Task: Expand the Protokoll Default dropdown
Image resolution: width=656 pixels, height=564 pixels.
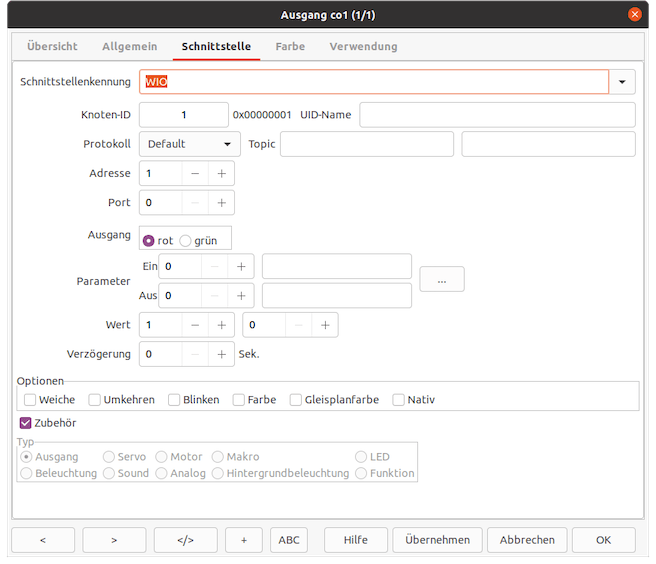Action: (189, 144)
